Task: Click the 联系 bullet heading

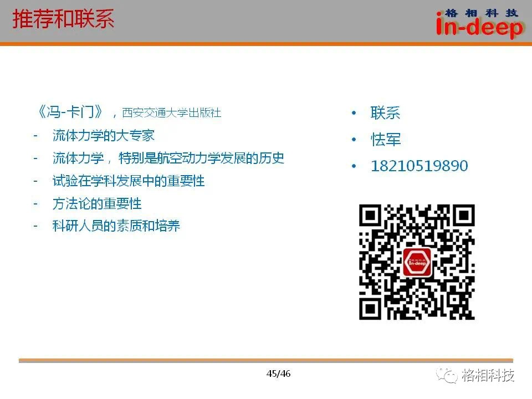Action: [x=385, y=112]
